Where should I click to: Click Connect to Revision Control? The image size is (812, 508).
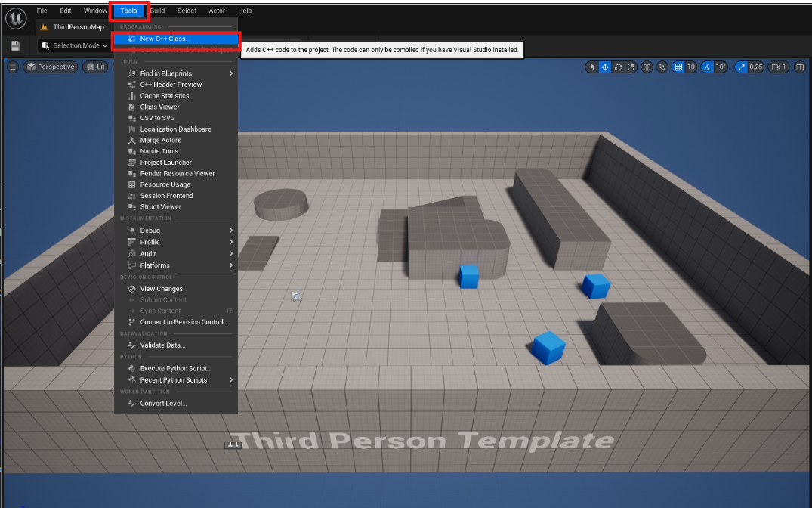click(183, 322)
